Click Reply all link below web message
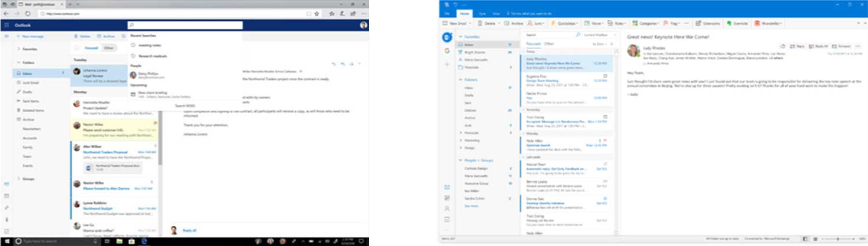 (190, 230)
